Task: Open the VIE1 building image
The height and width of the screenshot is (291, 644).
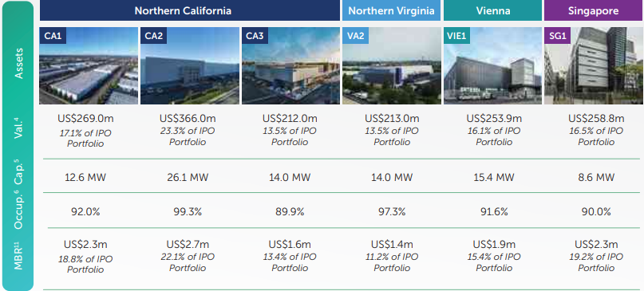Action: (492, 65)
